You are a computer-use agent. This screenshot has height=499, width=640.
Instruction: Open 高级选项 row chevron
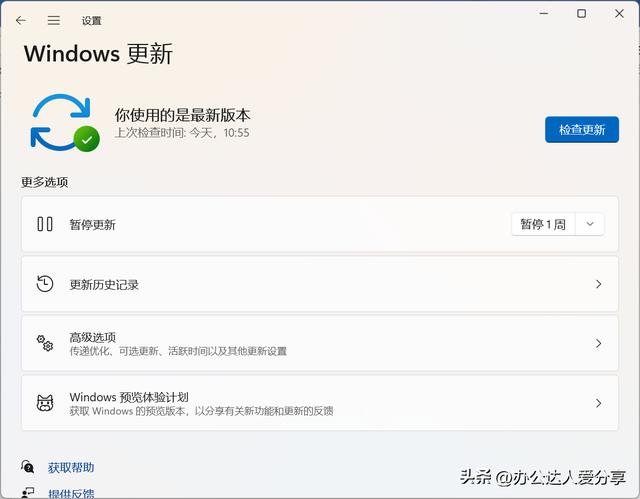[598, 344]
